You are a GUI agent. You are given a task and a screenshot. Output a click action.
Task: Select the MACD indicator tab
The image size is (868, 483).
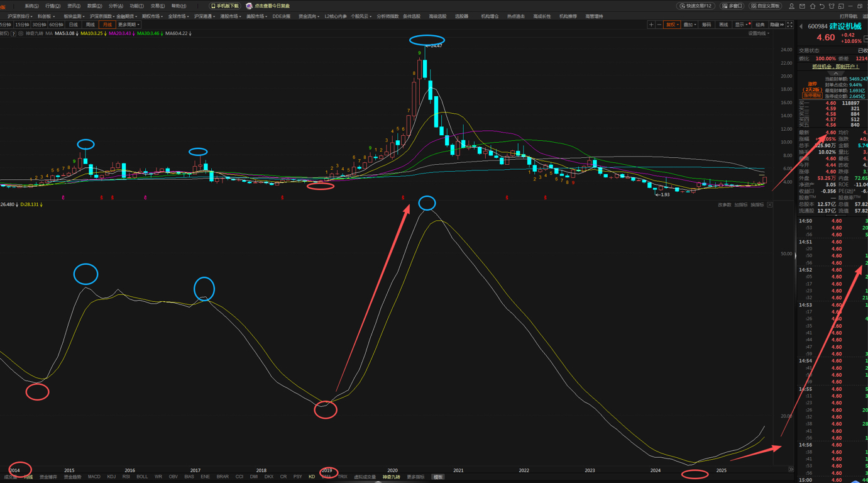coord(94,477)
